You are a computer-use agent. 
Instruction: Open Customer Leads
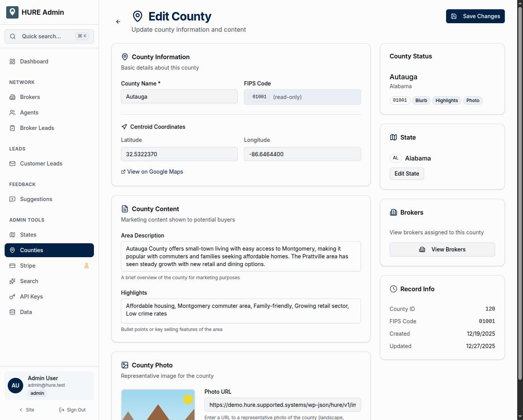pos(41,164)
